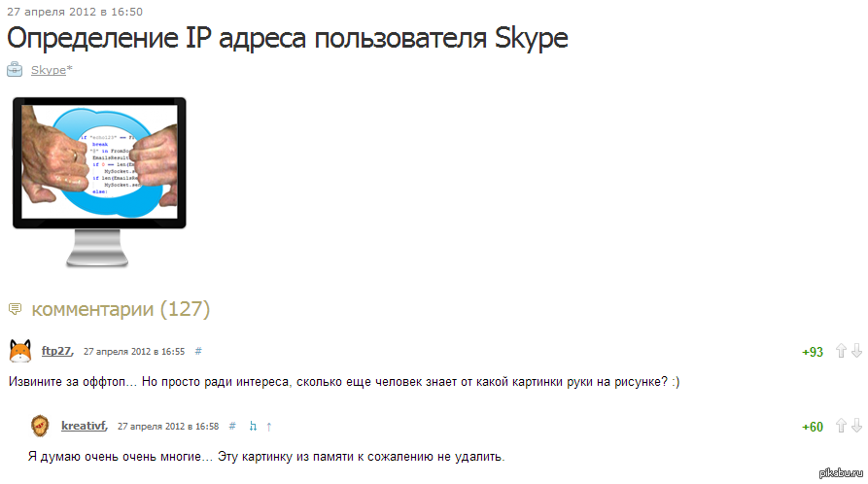The width and height of the screenshot is (868, 484).
Task: Click the +93 rating of ftp27's comment
Action: click(813, 352)
